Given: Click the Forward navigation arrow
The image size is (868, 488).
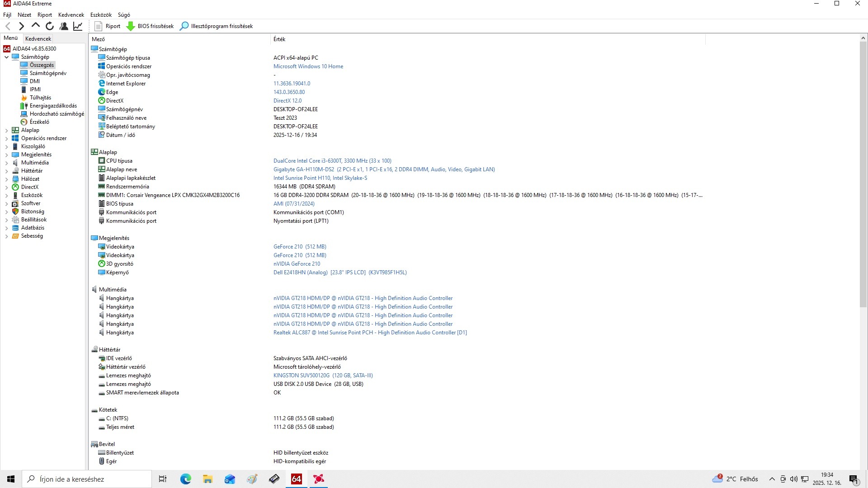Looking at the screenshot, I should pyautogui.click(x=21, y=26).
